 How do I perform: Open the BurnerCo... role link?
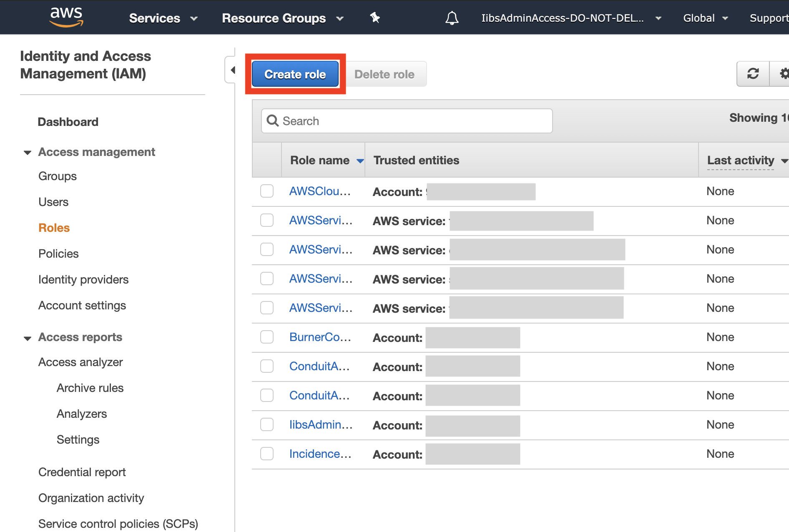click(x=320, y=337)
